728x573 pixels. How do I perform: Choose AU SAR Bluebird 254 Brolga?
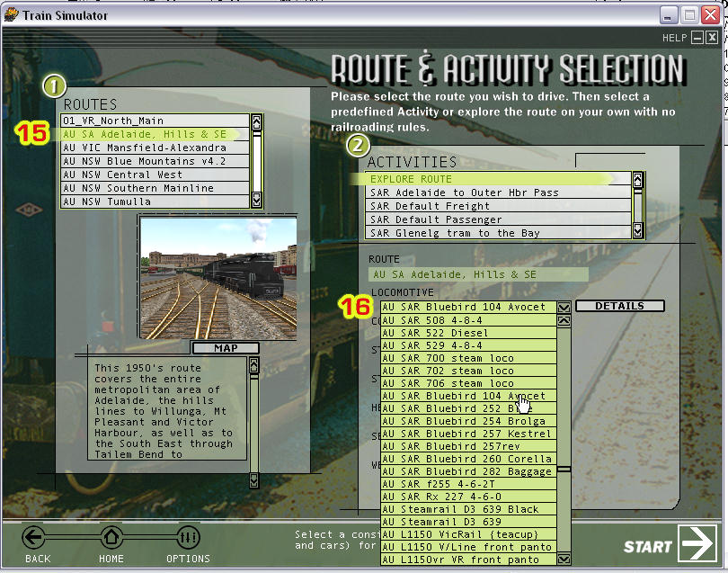point(468,421)
